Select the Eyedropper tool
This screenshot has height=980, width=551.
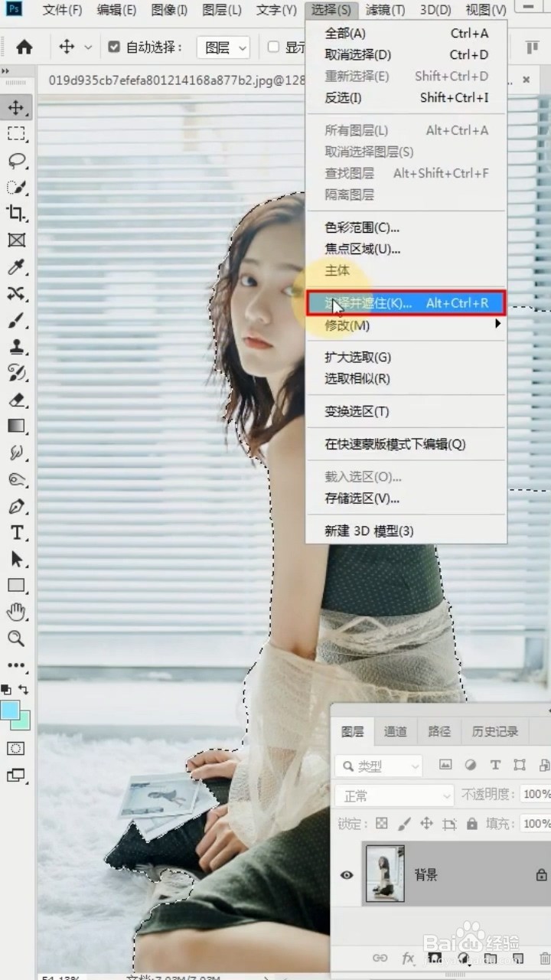click(16, 267)
